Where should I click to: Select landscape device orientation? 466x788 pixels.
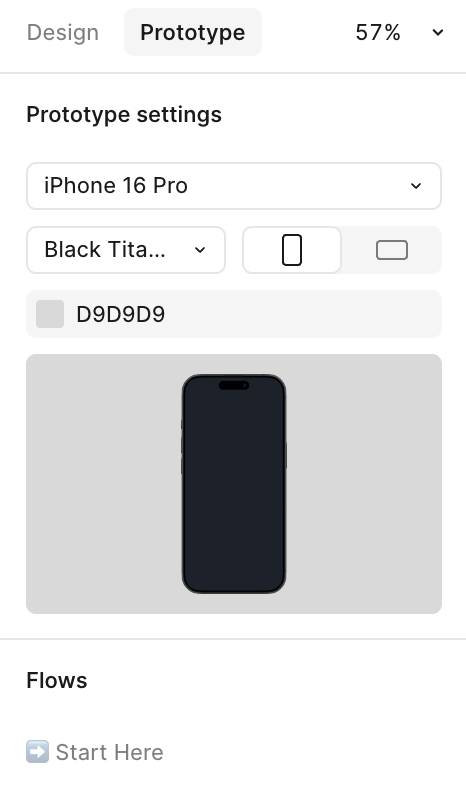[x=392, y=250]
